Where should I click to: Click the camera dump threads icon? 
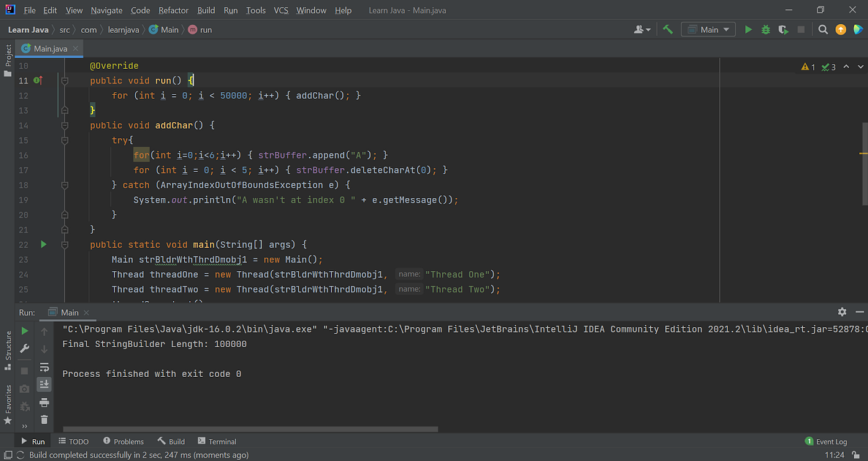tap(25, 389)
